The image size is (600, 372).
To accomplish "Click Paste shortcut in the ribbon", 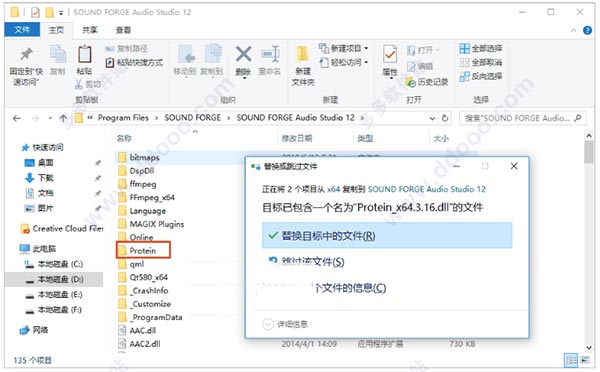I will (x=134, y=62).
